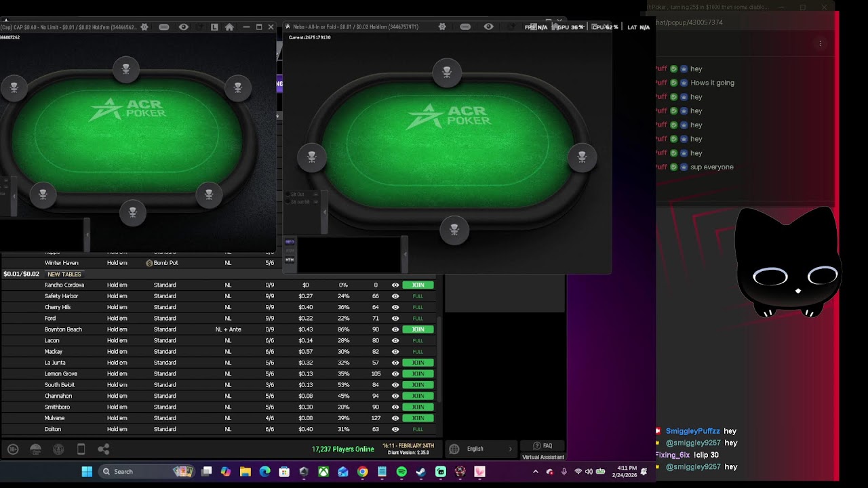The image size is (868, 488).
Task: Select the South Beloit table name
Action: click(x=60, y=385)
